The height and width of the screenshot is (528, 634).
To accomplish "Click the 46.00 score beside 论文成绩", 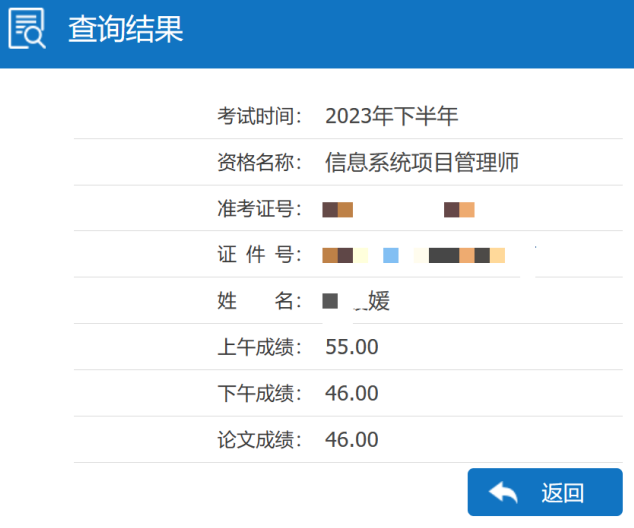I will [x=352, y=440].
